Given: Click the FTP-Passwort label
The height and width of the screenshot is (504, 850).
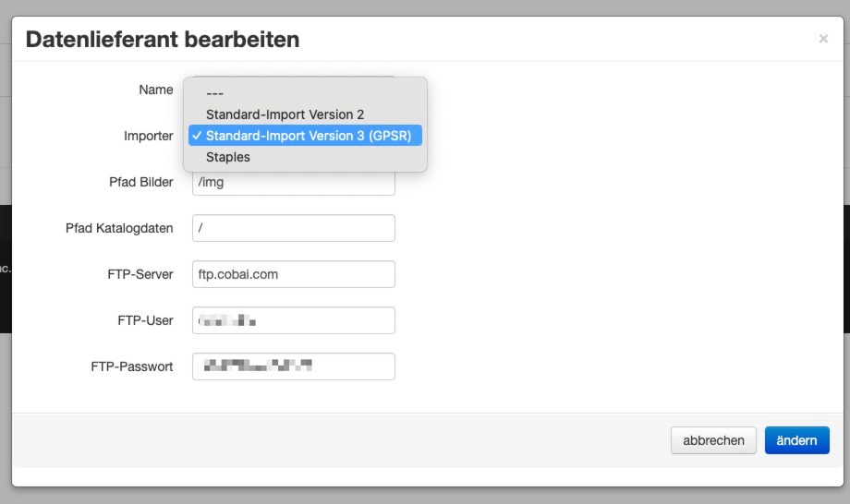Looking at the screenshot, I should 131,366.
